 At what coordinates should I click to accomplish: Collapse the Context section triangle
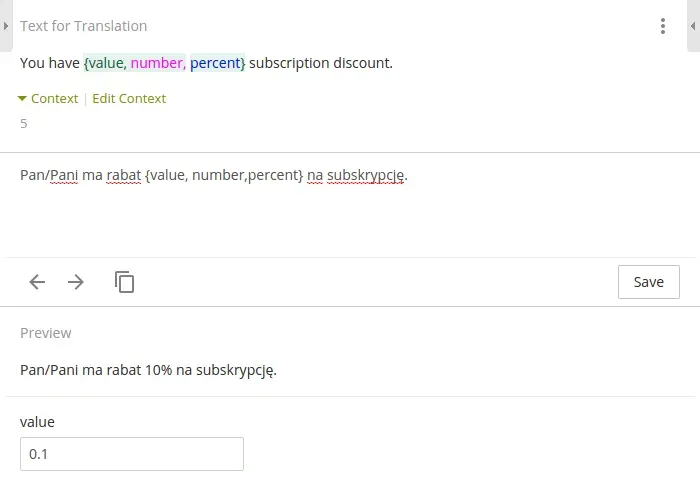(x=22, y=99)
